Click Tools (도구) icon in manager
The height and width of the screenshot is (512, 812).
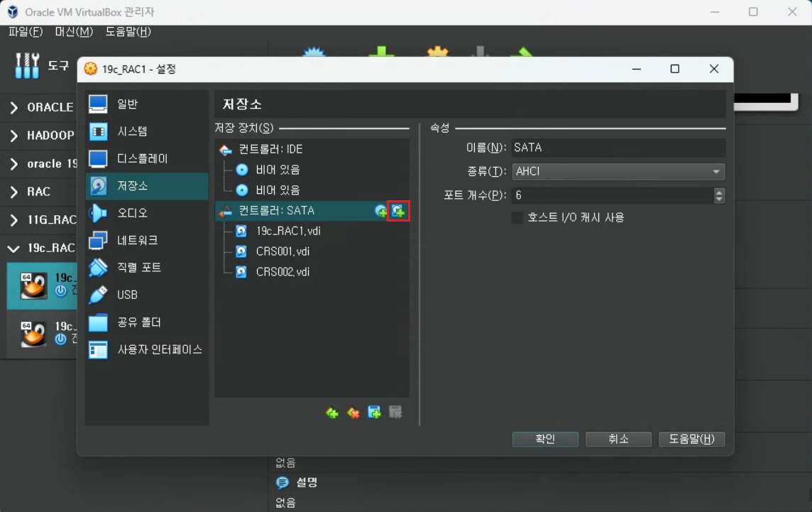click(27, 66)
